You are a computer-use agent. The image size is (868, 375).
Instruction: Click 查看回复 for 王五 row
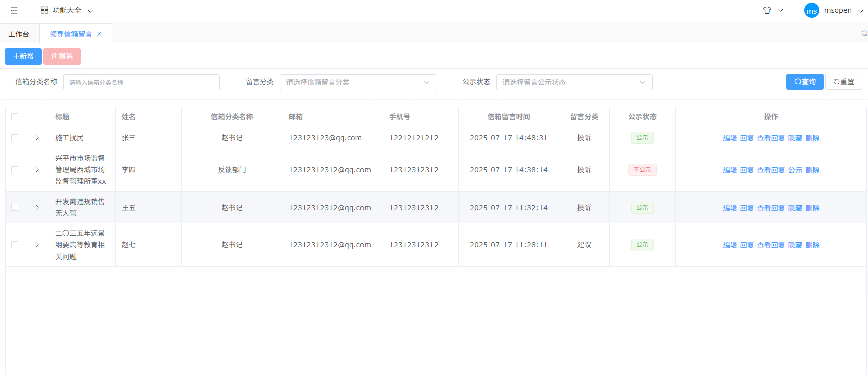(x=771, y=208)
